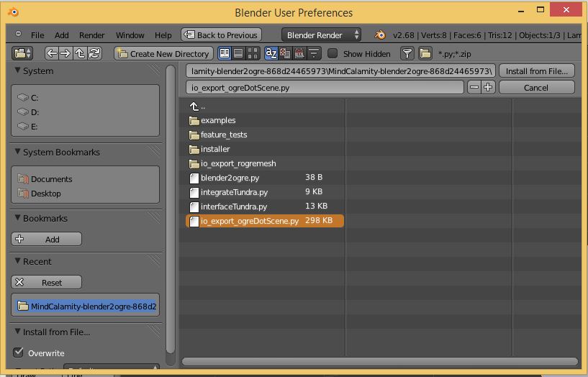Viewport: 588px width, 377px height.
Task: Click directory path field
Action: [x=341, y=71]
